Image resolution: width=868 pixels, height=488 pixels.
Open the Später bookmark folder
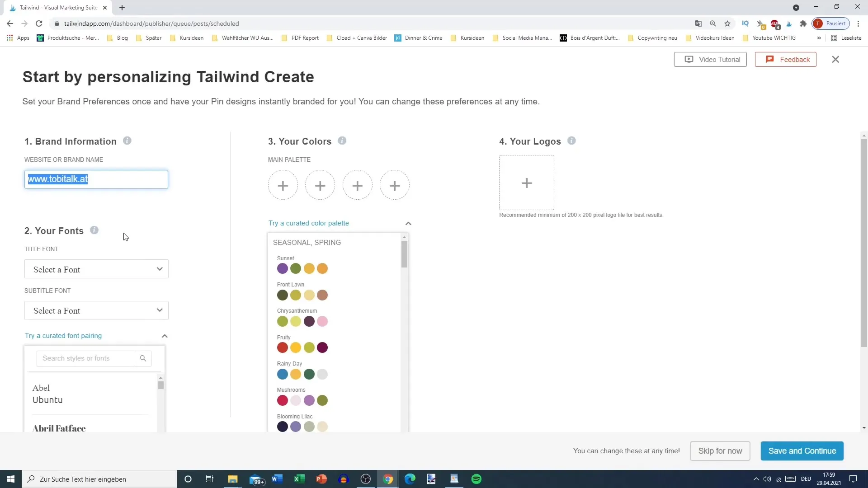pos(148,38)
